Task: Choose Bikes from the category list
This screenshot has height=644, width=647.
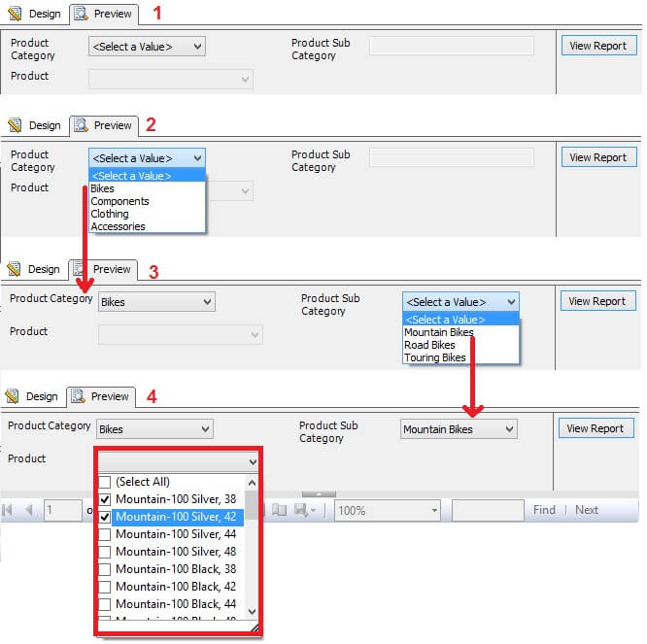Action: [147, 188]
